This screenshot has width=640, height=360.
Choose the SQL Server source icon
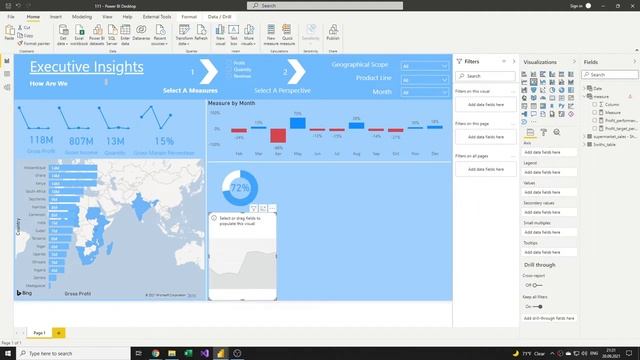[x=112, y=34]
